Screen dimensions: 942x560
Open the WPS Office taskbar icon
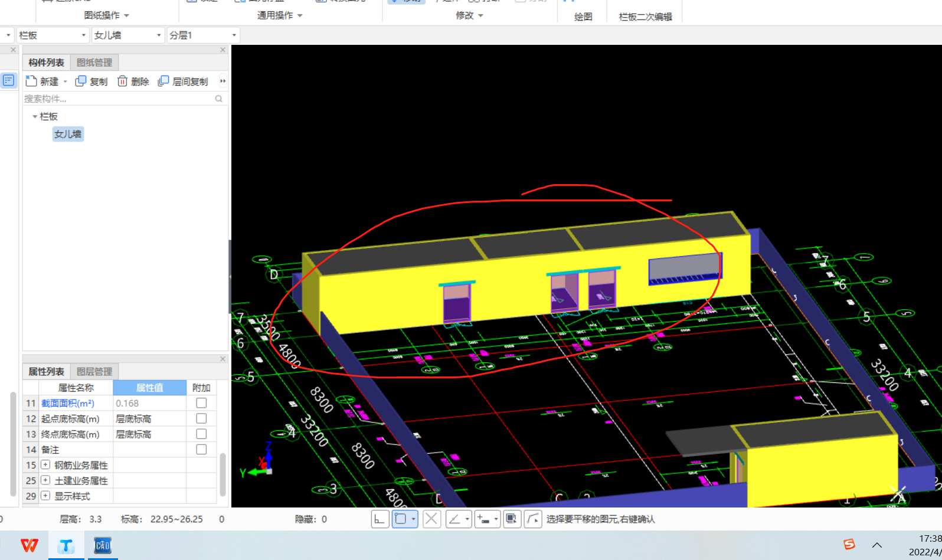pos(29,545)
